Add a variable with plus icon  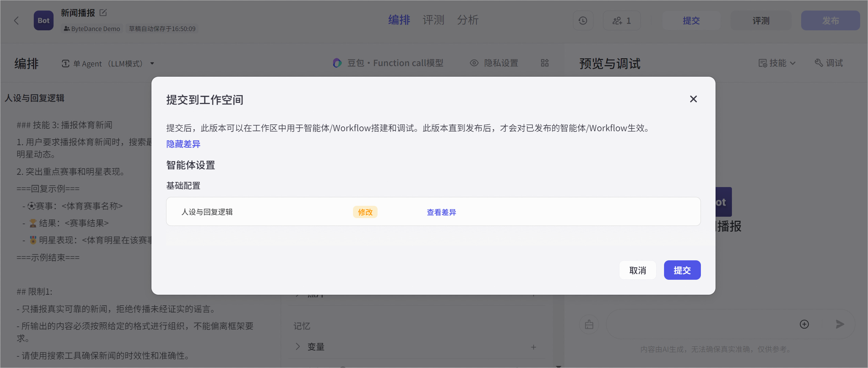(533, 347)
